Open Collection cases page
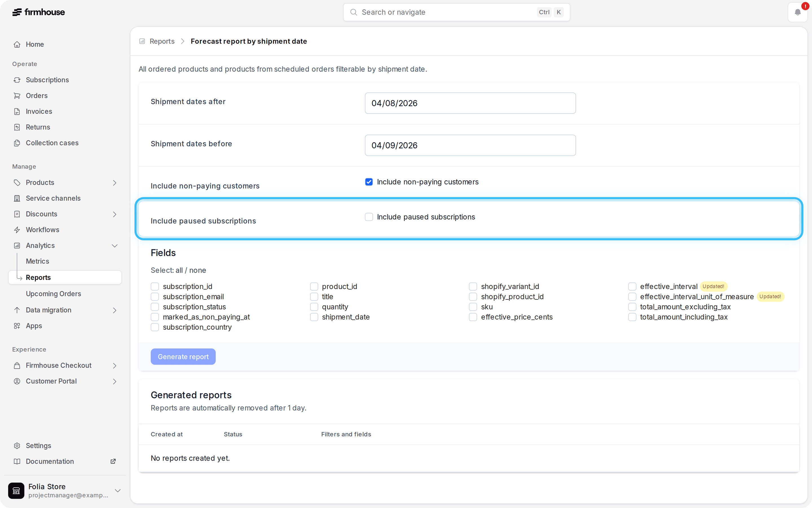 pyautogui.click(x=52, y=143)
